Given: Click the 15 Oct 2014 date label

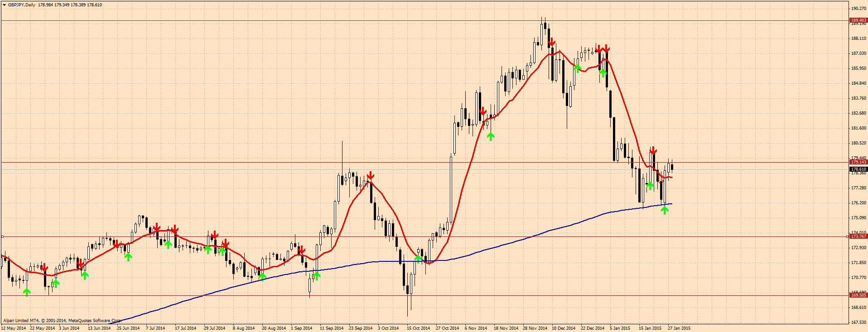Looking at the screenshot, I should [419, 328].
